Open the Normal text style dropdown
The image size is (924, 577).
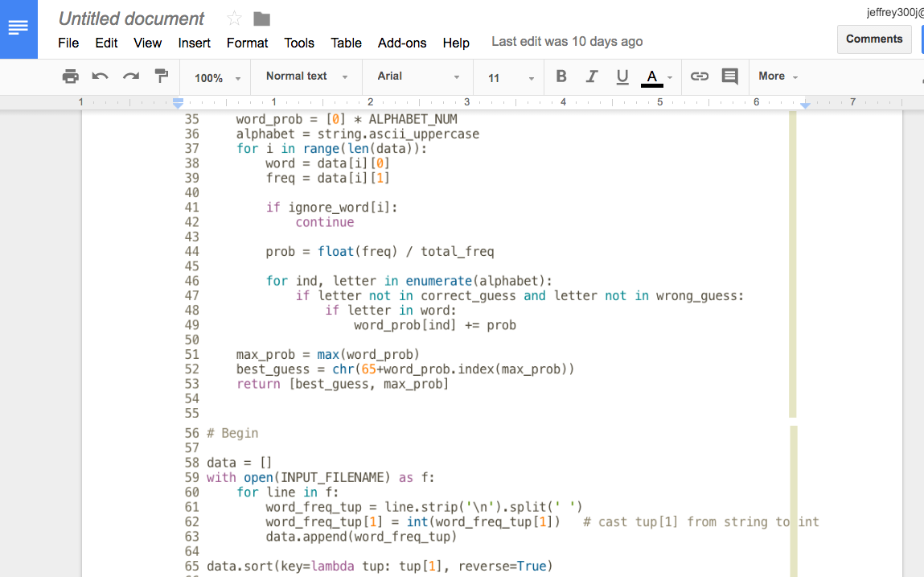point(306,76)
